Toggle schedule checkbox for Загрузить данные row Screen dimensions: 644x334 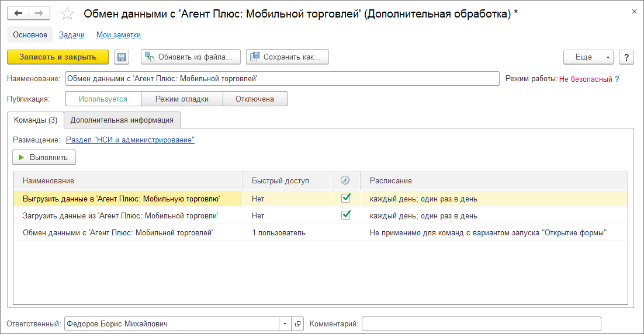click(x=346, y=215)
